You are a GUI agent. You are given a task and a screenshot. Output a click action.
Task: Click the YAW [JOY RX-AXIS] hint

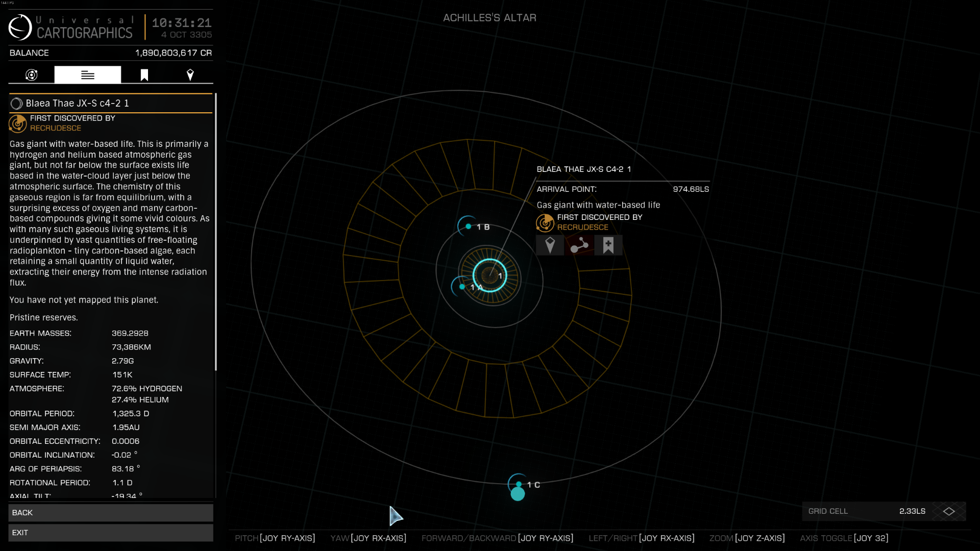[x=369, y=538]
